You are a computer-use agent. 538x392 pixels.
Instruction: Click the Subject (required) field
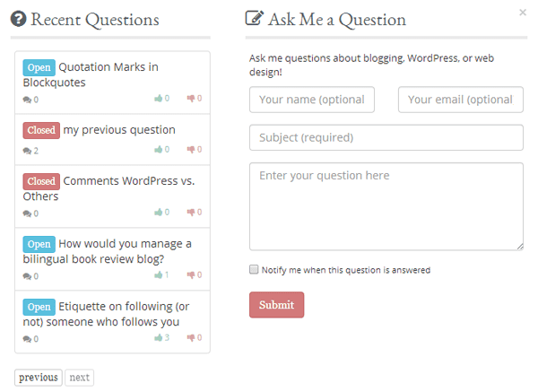click(x=386, y=137)
